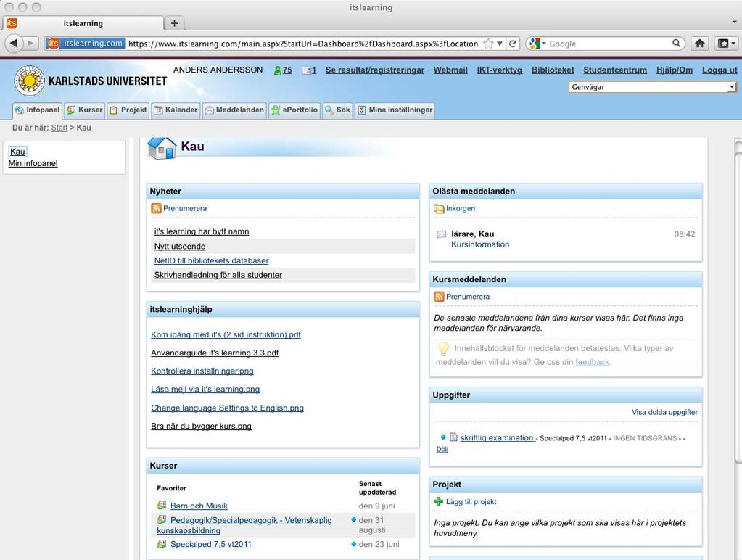Open the Kurser tab
Image resolution: width=742 pixels, height=560 pixels.
coord(84,110)
